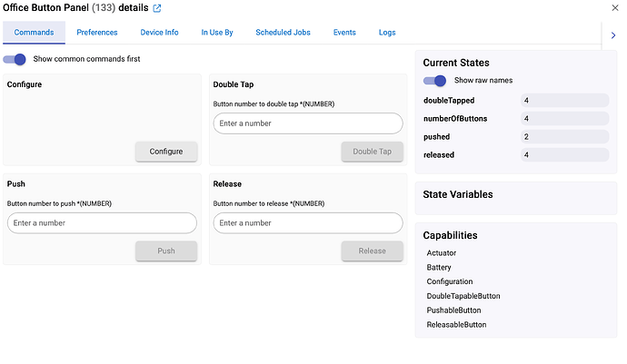The width and height of the screenshot is (627, 364).
Task: Show more tabs with right chevron
Action: (x=613, y=35)
